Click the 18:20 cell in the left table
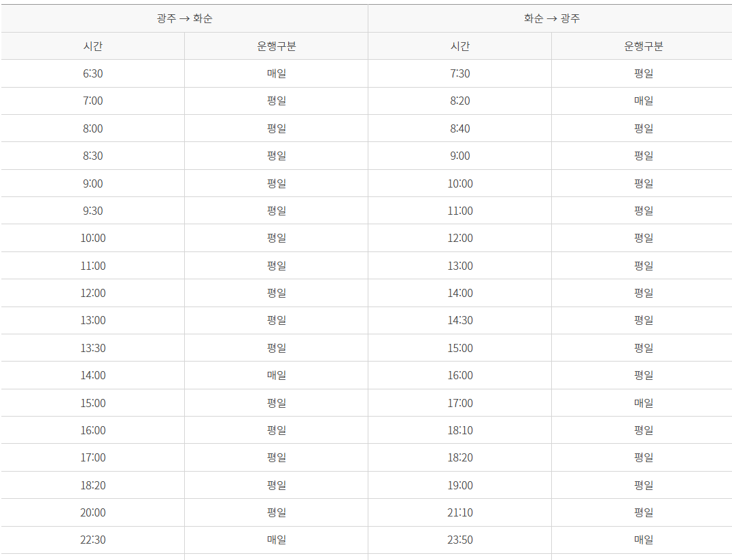732x560 pixels. [92, 485]
